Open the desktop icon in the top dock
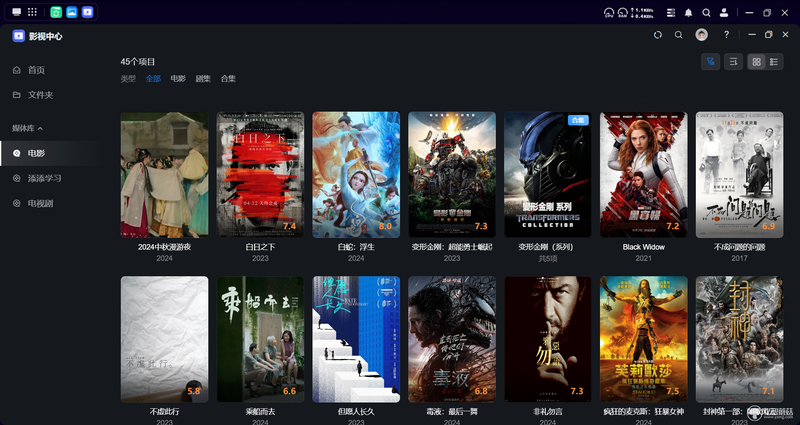Screen dimensions: 800x425 click(17, 12)
